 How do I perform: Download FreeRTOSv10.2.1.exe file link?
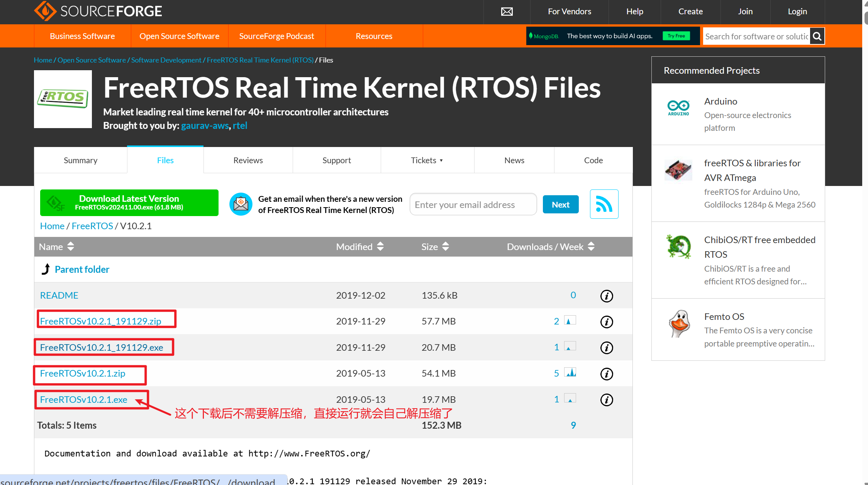pos(84,399)
